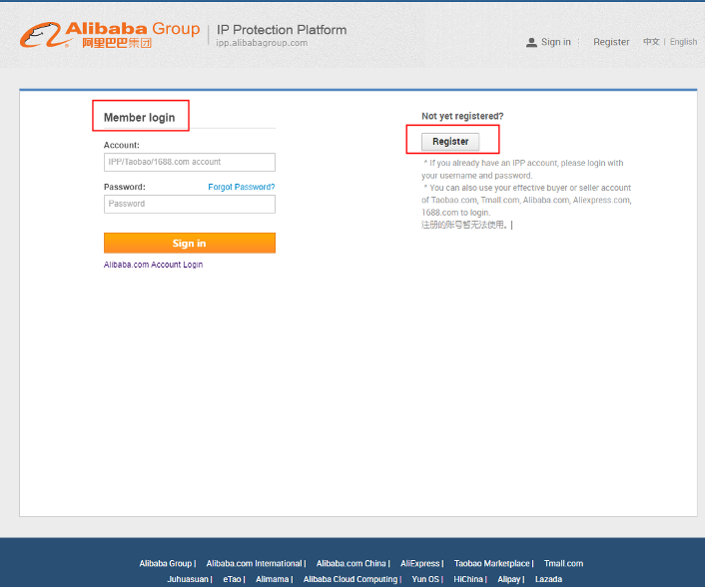Focus the Password input field
Image resolution: width=705 pixels, height=588 pixels.
pos(190,204)
